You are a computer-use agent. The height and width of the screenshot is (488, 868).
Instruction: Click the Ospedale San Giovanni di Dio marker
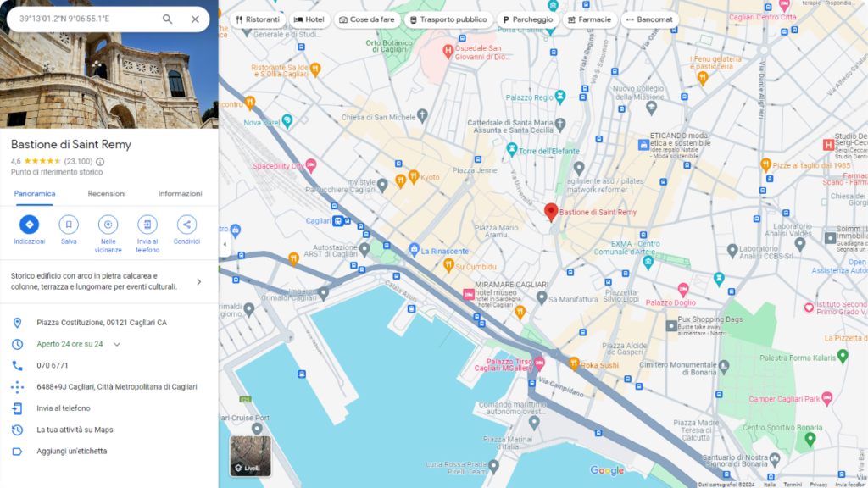coord(448,52)
